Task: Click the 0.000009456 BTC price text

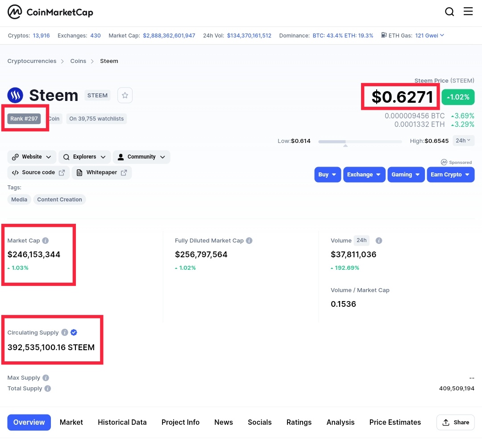Action: point(415,116)
